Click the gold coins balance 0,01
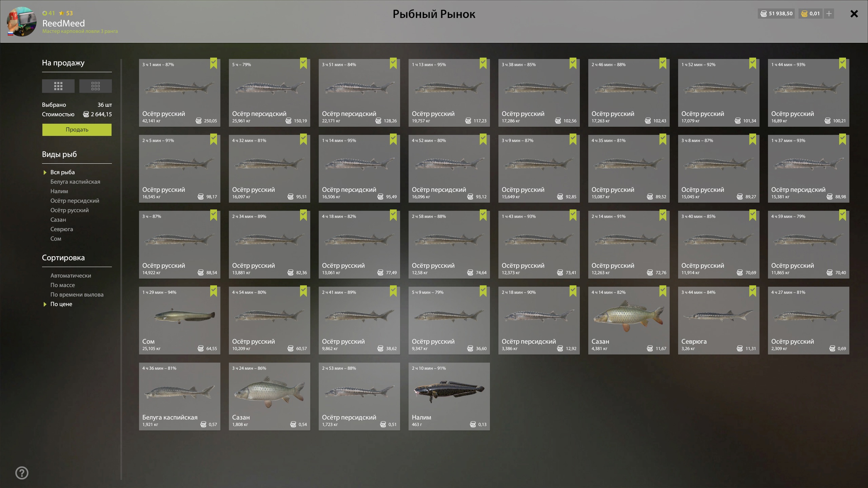The height and width of the screenshot is (488, 868). [810, 14]
